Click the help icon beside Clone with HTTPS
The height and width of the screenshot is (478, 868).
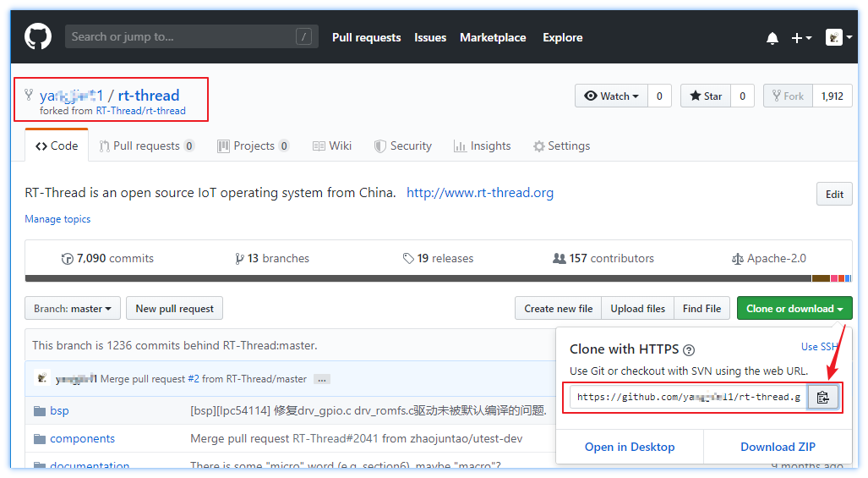(x=689, y=349)
